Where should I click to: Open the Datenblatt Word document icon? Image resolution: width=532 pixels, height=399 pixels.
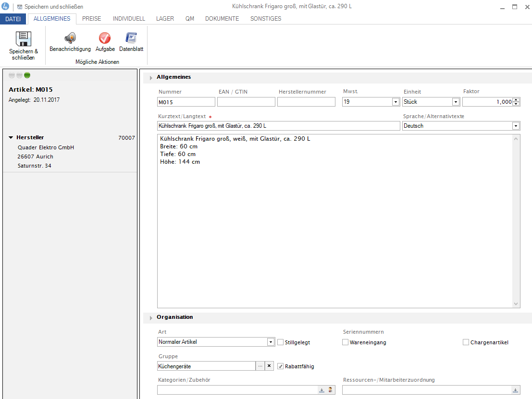(x=131, y=38)
